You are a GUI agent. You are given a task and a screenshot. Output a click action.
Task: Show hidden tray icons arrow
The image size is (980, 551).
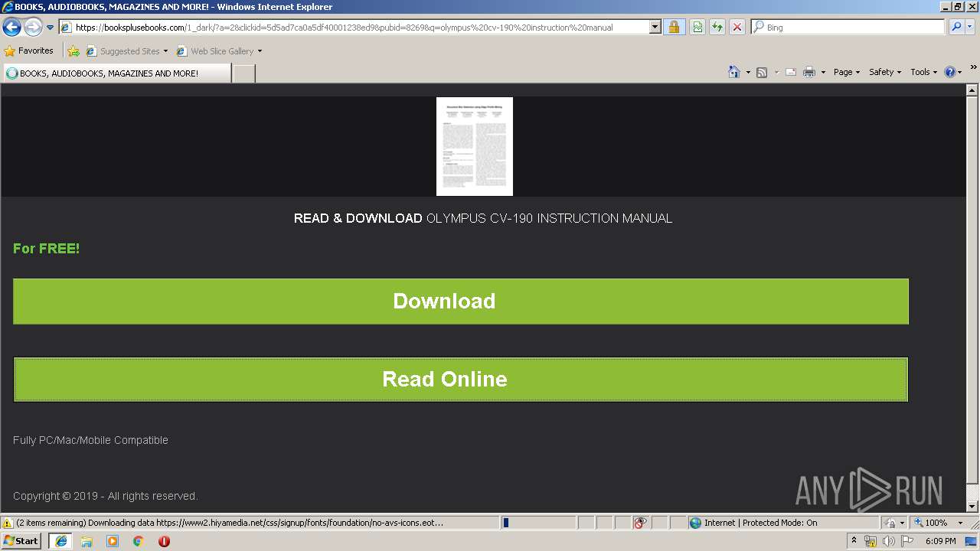[x=854, y=541]
